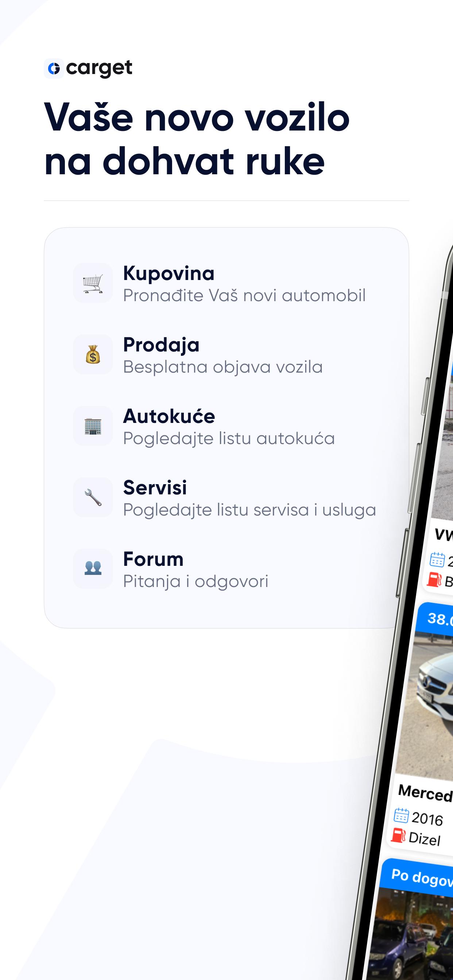453x980 pixels.
Task: Click 'Pronađite Vaš novi automobil' text
Action: (x=244, y=296)
